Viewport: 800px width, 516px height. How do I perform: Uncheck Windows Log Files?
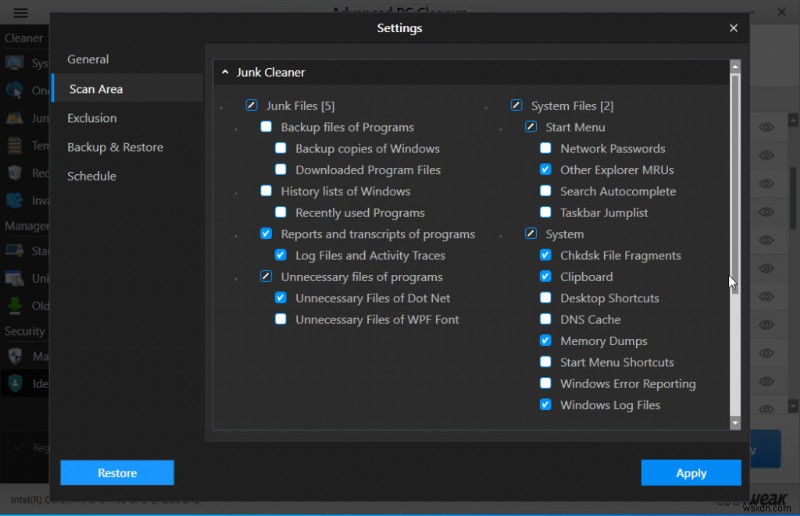point(545,405)
